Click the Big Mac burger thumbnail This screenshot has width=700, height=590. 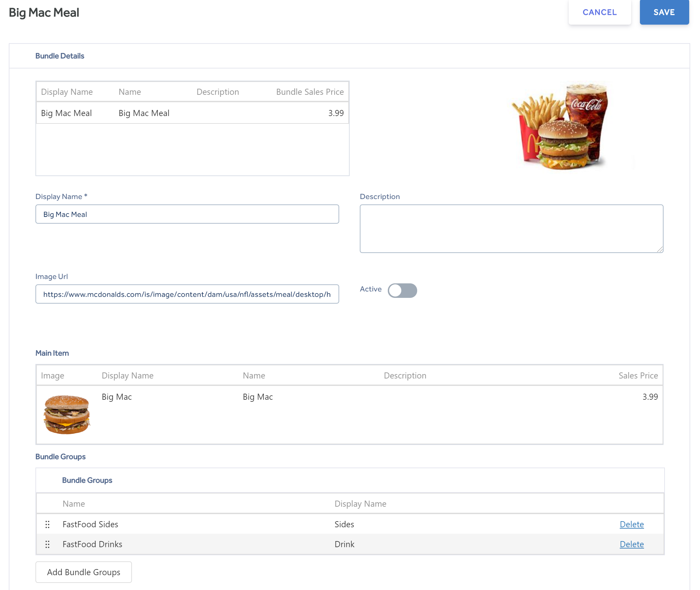point(67,415)
